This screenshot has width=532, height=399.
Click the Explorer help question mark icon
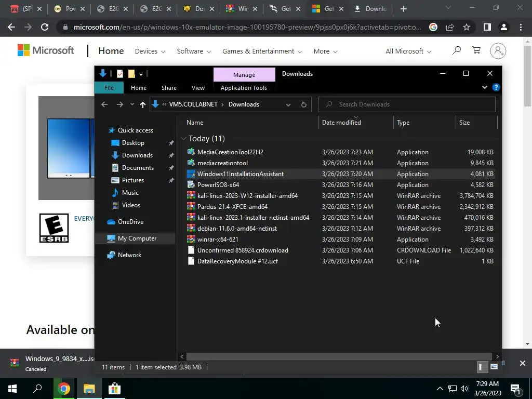(496, 87)
